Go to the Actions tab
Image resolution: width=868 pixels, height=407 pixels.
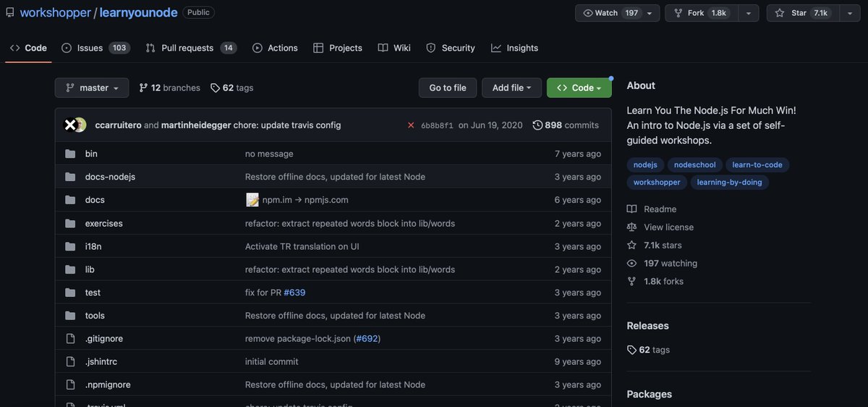pos(275,48)
